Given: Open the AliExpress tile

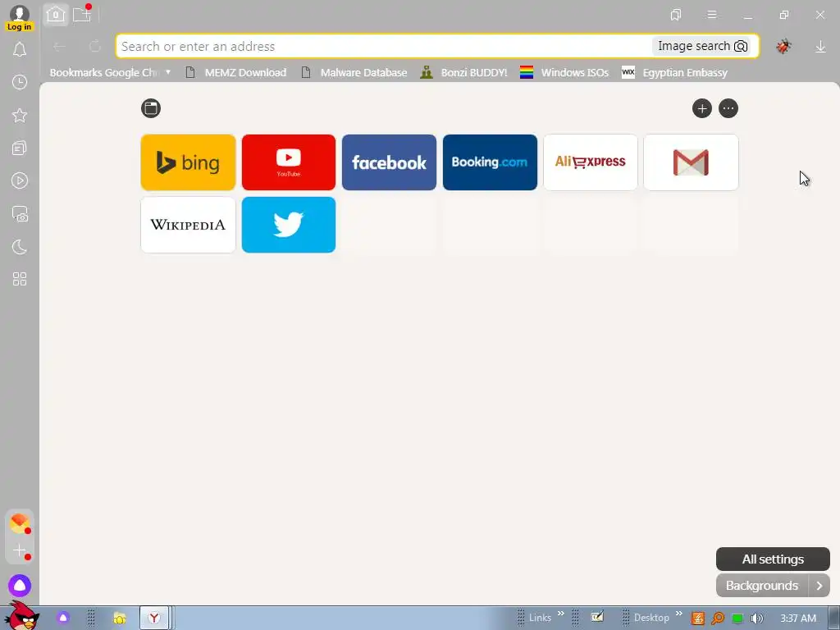Looking at the screenshot, I should 591,162.
